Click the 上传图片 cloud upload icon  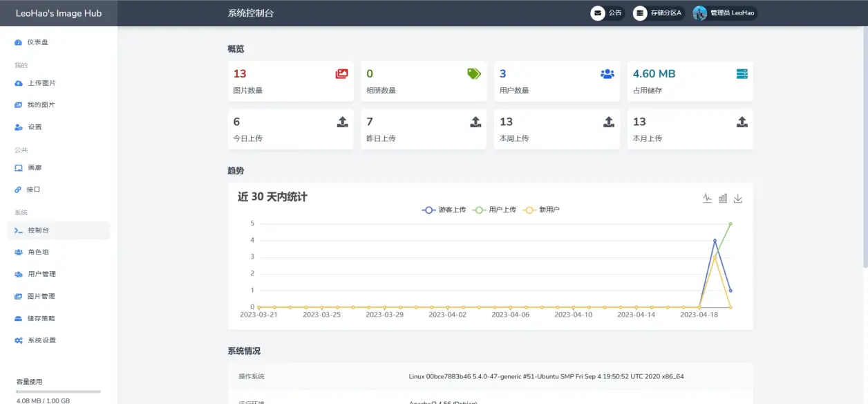click(x=19, y=83)
